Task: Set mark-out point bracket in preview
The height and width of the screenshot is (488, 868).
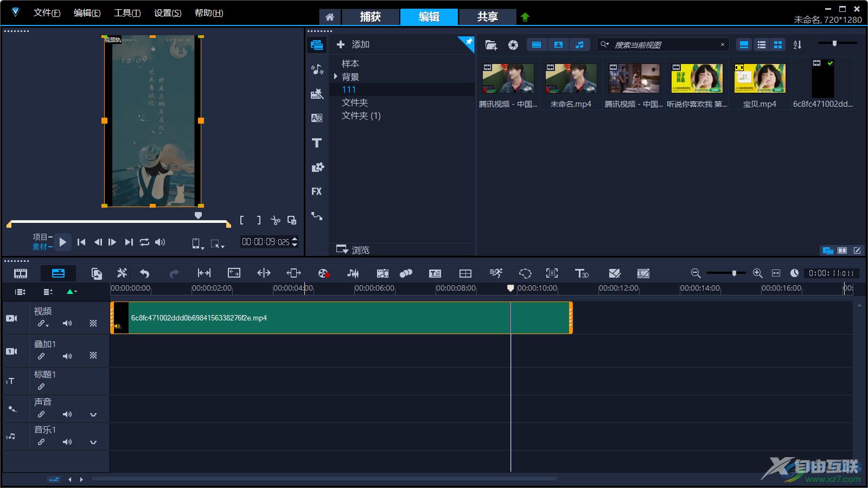Action: tap(259, 220)
